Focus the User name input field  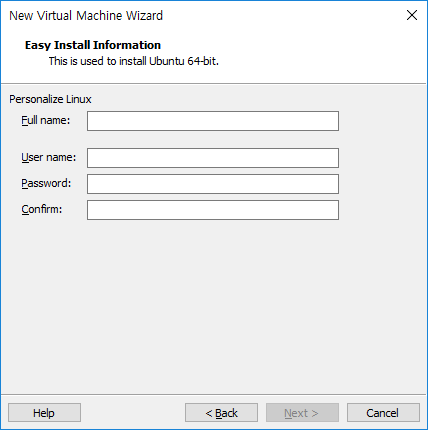coord(213,158)
